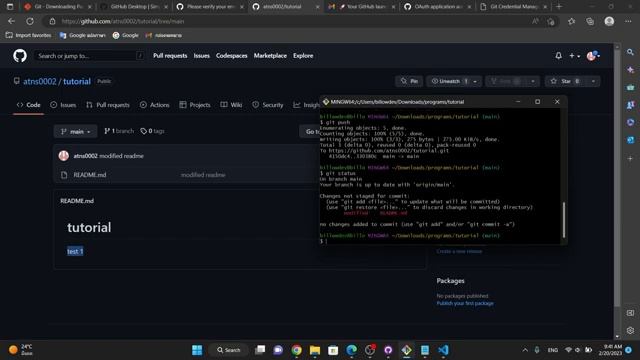This screenshot has height=360, width=640.
Task: Switch to 'Please verify your email' browser tab
Action: (x=210, y=7)
